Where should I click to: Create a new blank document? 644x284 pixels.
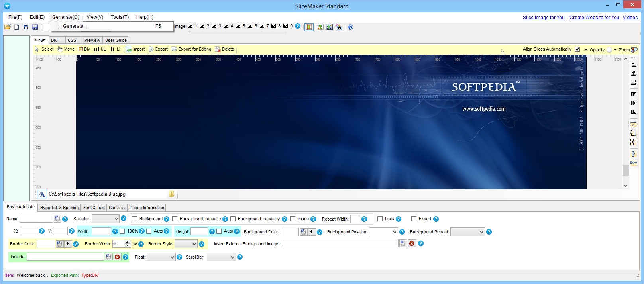tap(17, 27)
